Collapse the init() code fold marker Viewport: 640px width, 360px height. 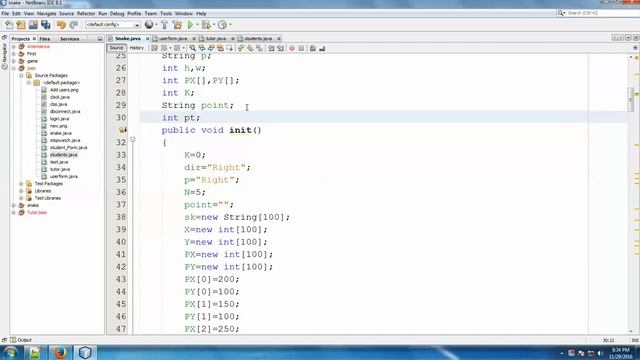point(133,140)
